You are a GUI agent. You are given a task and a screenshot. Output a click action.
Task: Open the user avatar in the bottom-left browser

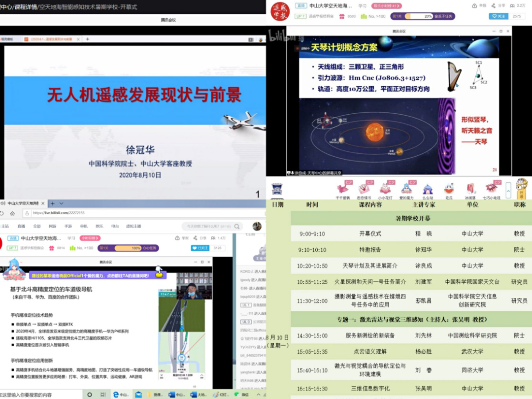pos(257,226)
